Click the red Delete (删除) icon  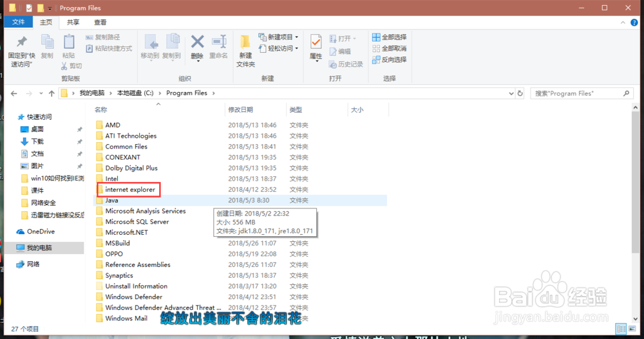coord(197,42)
